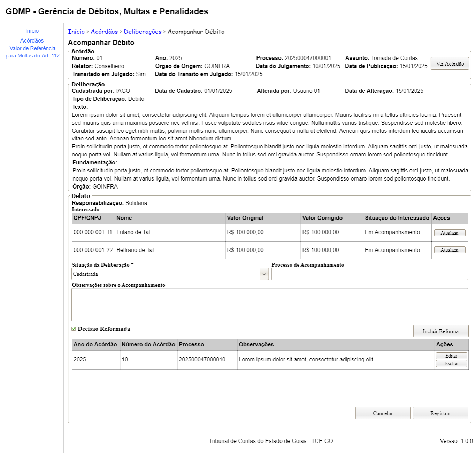Cancel the debt follow-up form
The width and height of the screenshot is (476, 453).
(x=383, y=413)
